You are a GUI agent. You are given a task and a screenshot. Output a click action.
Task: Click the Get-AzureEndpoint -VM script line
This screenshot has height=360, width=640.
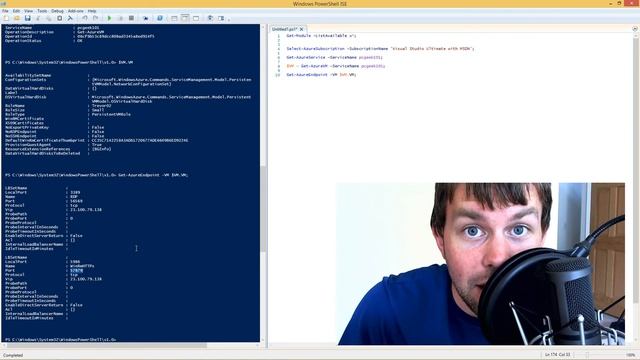pos(321,75)
